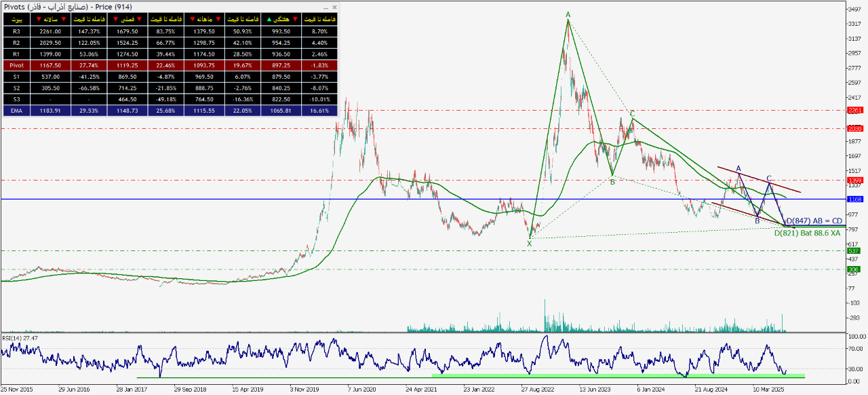Image resolution: width=868 pixels, height=395 pixels.
Task: Click the D(821) Bat 88.6 XA label
Action: pos(807,233)
